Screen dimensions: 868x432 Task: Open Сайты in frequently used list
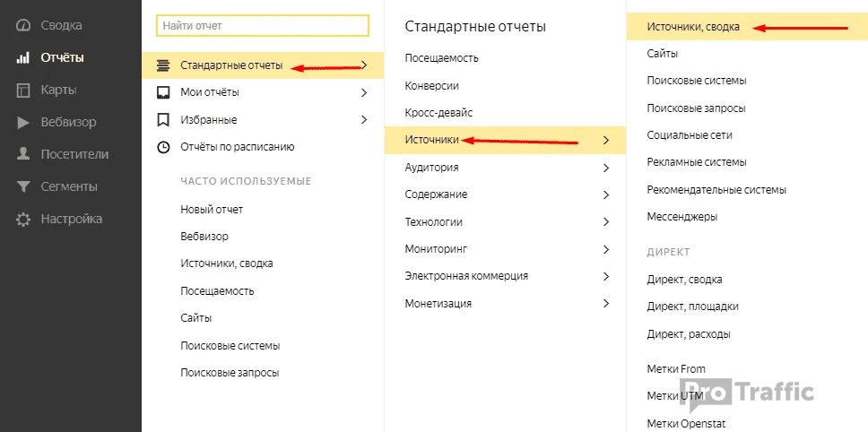[x=196, y=318]
